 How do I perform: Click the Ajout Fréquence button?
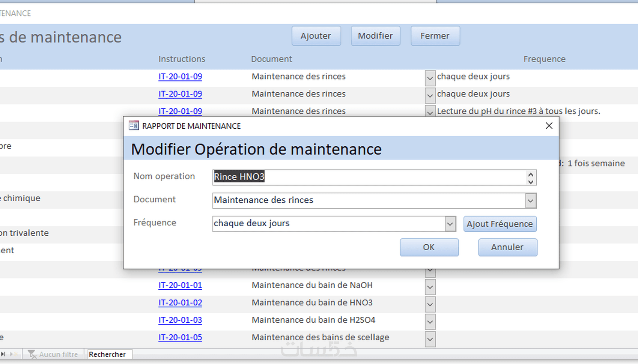pyautogui.click(x=500, y=224)
